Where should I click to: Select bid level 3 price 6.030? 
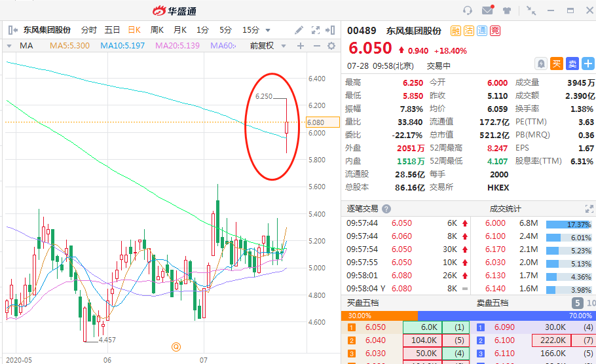pos(375,354)
